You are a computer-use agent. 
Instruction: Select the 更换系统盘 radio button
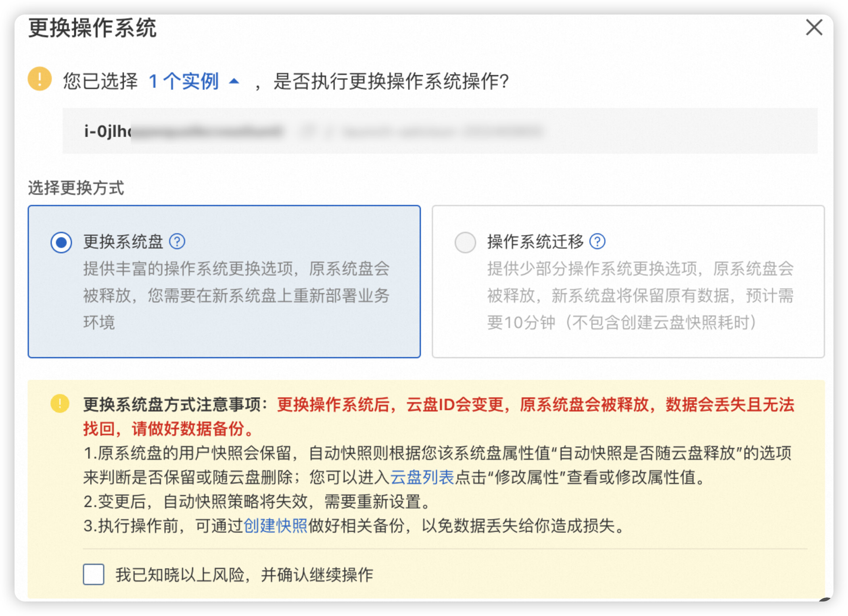click(61, 242)
